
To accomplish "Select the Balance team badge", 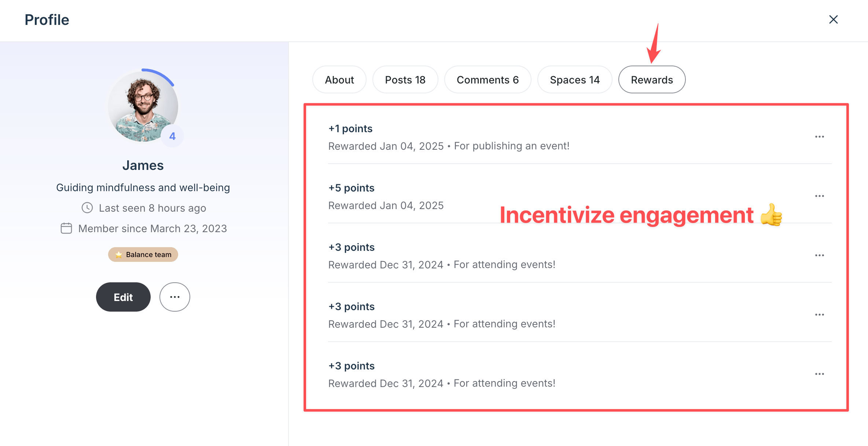I will point(143,254).
